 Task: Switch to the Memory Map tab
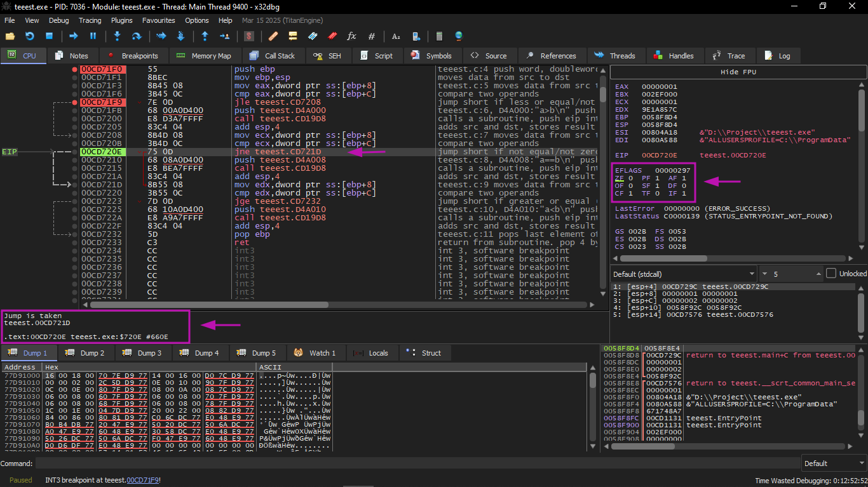tap(204, 56)
